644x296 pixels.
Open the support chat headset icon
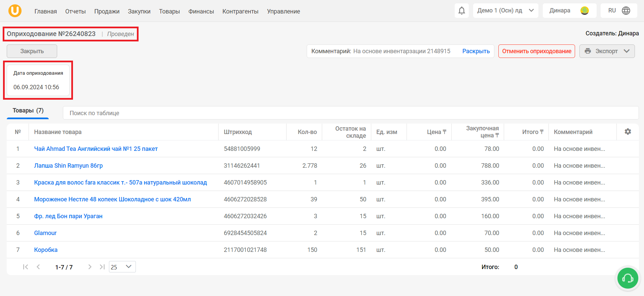click(628, 278)
